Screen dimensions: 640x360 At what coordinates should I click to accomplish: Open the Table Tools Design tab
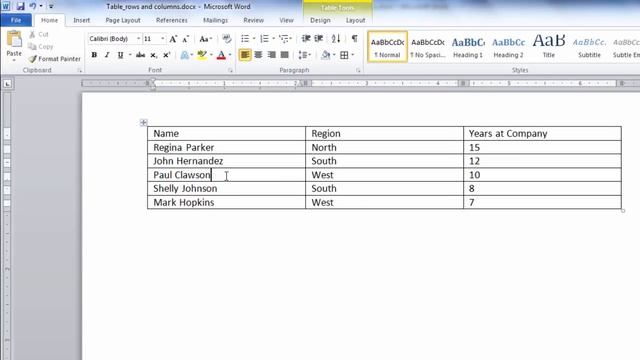coord(320,20)
